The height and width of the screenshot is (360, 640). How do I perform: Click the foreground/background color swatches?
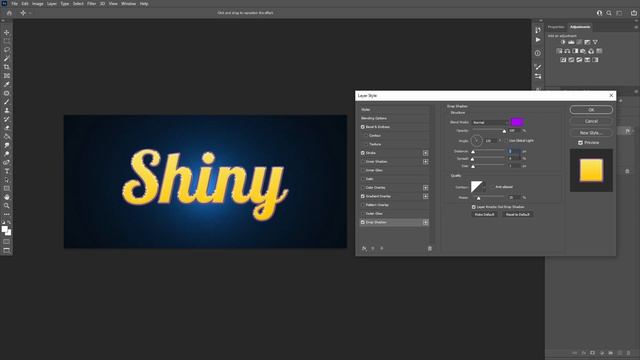6,231
